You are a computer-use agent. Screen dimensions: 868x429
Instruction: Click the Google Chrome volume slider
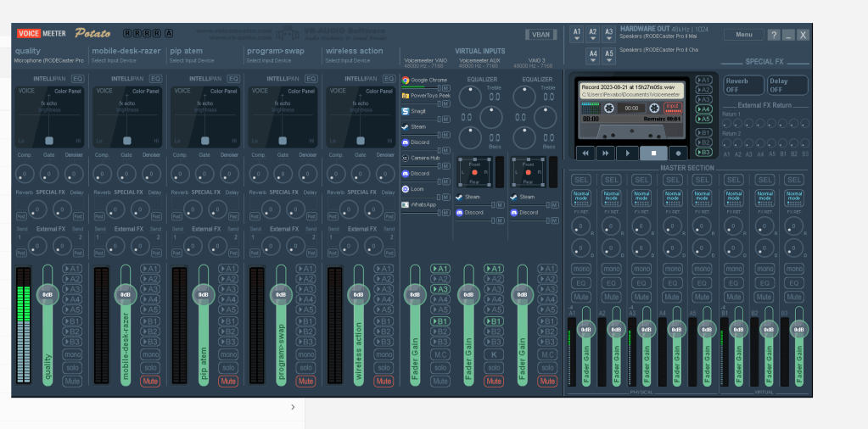421,88
